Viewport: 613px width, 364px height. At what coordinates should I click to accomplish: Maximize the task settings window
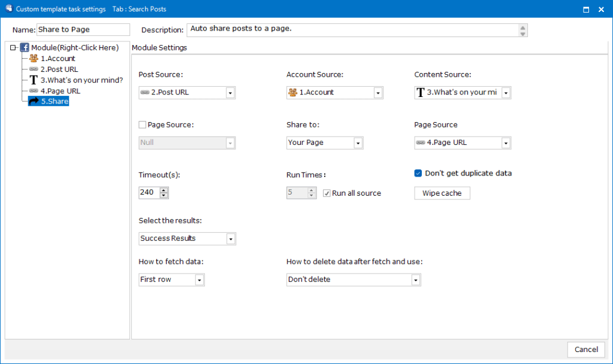585,10
